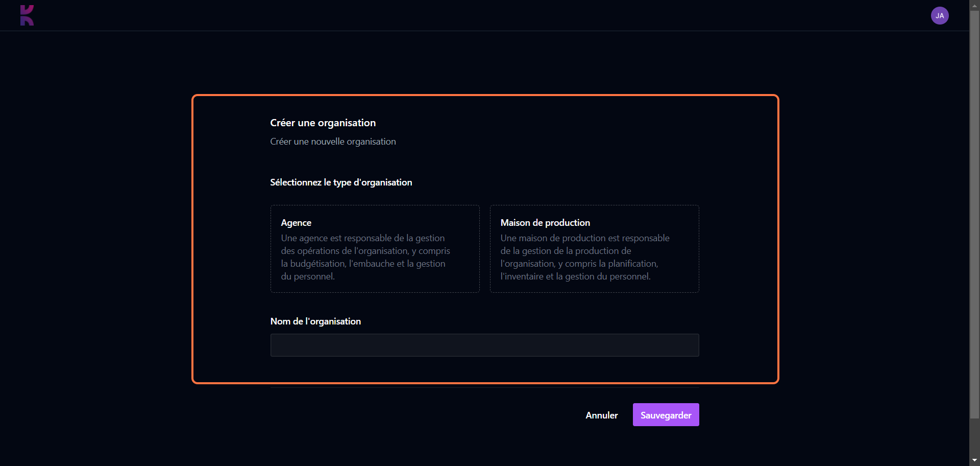Image resolution: width=980 pixels, height=466 pixels.
Task: Click the purple K logo
Action: 27,15
